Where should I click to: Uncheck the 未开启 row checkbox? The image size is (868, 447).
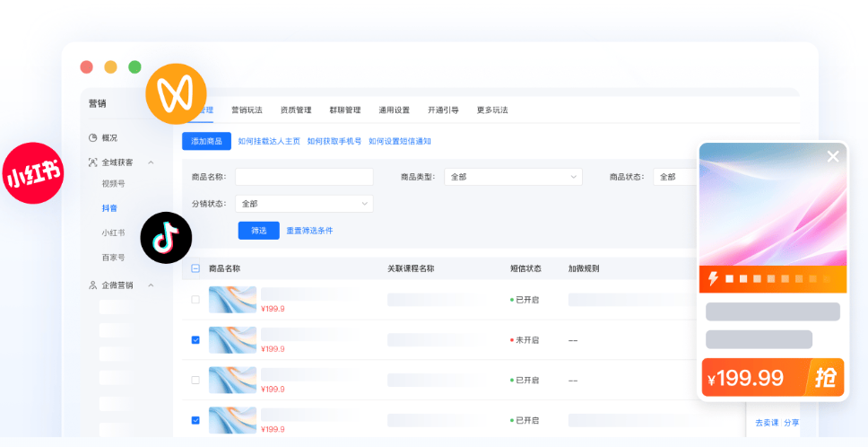195,340
